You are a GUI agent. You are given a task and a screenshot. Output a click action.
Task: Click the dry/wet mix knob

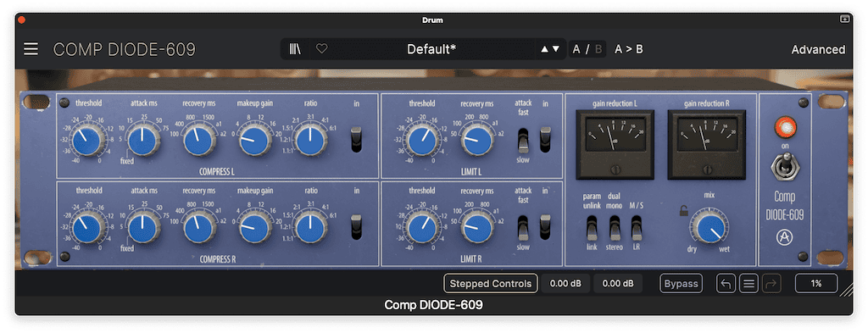[x=709, y=226]
